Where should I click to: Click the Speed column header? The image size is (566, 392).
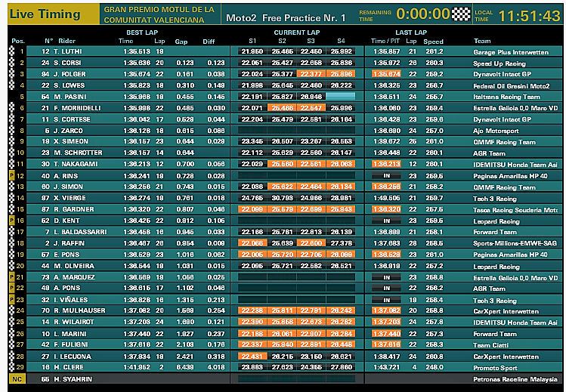[x=433, y=42]
